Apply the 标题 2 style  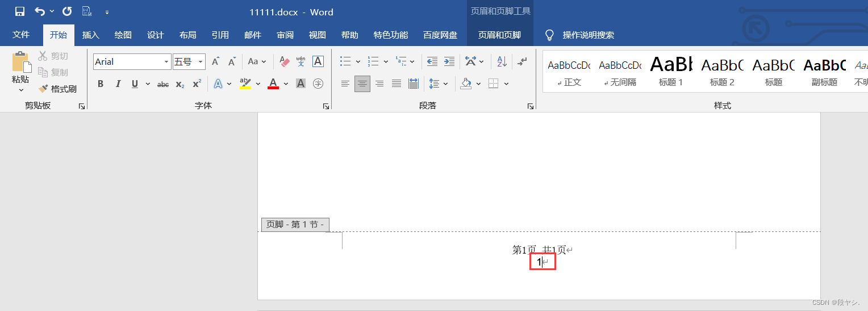tap(722, 72)
